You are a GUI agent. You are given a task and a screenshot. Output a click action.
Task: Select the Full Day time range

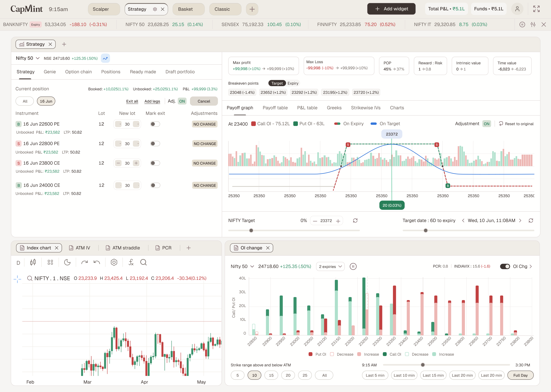520,375
